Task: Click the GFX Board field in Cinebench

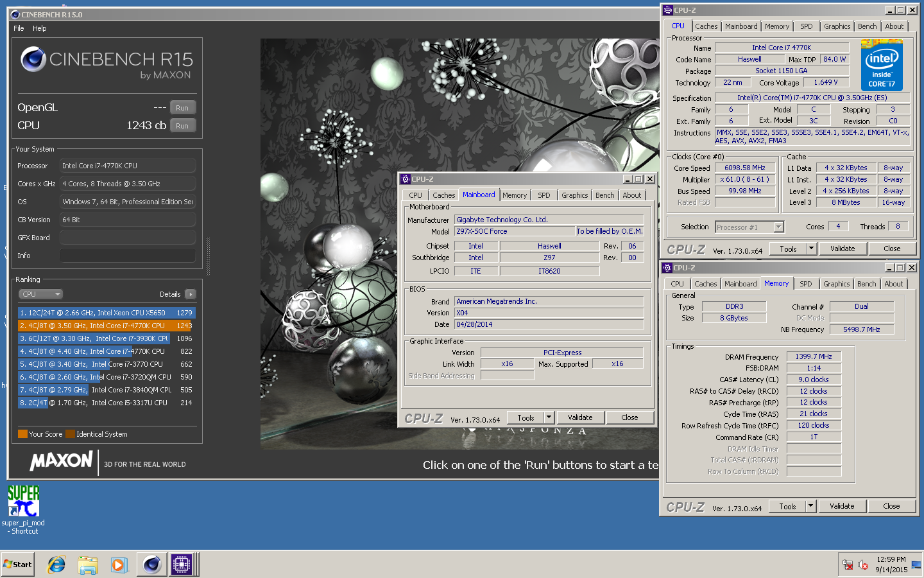Action: (x=128, y=238)
